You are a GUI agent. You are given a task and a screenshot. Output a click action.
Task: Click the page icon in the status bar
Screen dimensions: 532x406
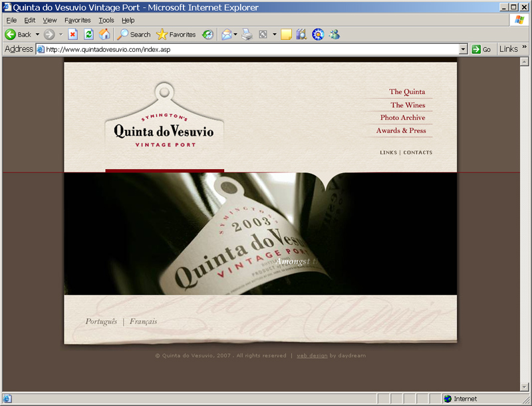coord(7,399)
